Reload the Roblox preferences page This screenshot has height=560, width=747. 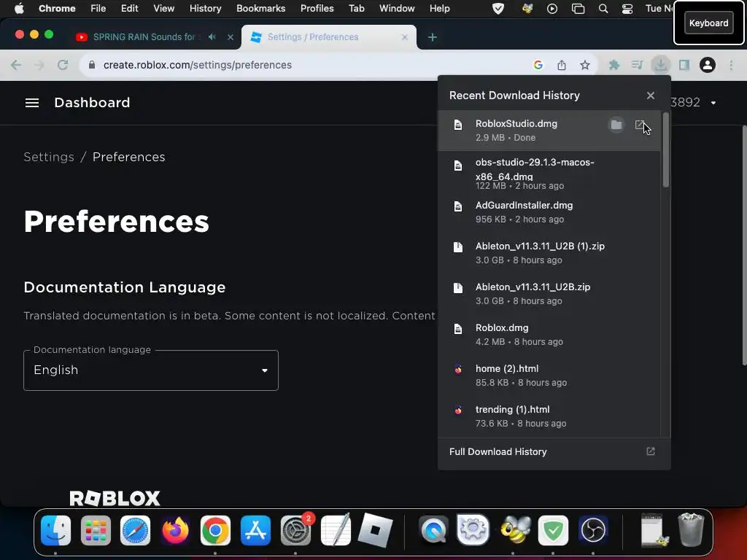pos(63,65)
